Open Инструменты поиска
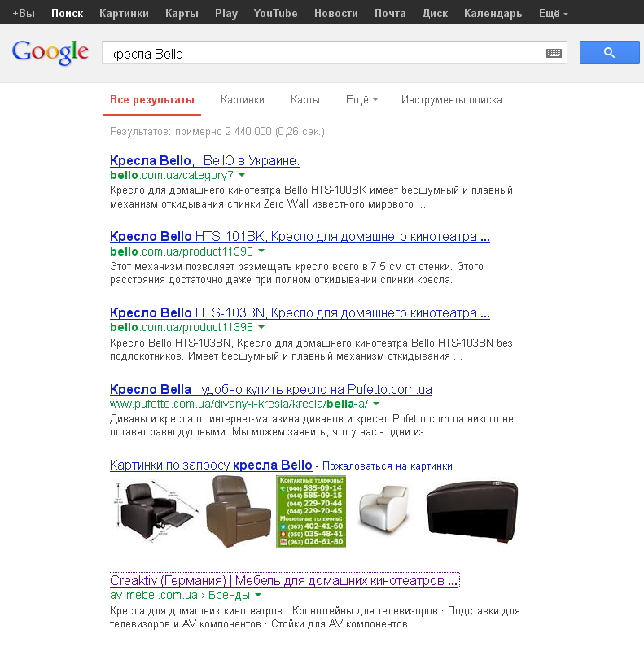Viewport: 644px width, 651px height. point(451,100)
